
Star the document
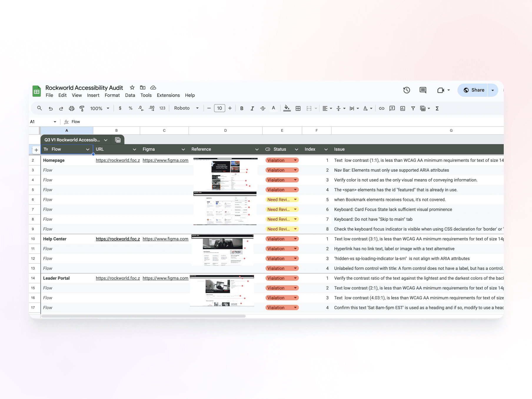tap(132, 87)
